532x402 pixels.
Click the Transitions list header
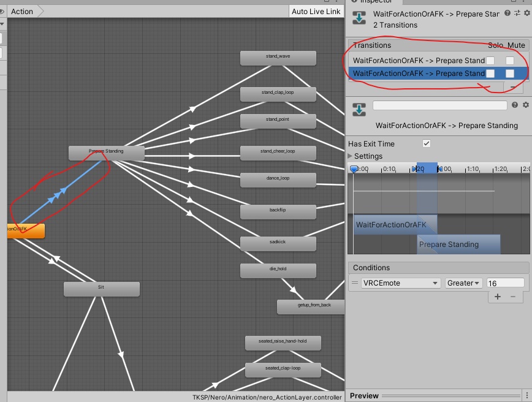[438, 45]
